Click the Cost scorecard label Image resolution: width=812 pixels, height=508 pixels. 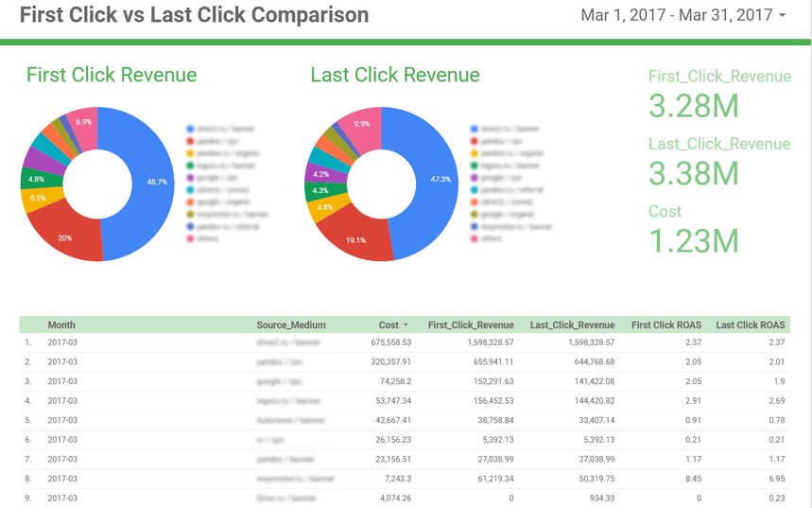pyautogui.click(x=665, y=212)
